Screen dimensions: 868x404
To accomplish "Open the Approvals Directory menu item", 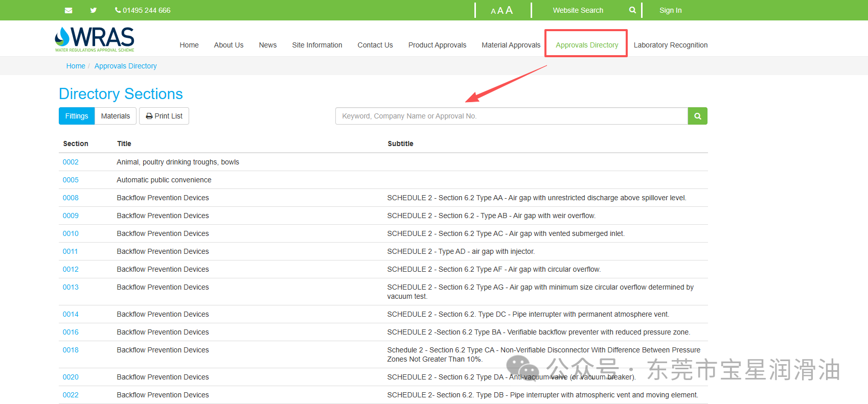I will coord(587,45).
